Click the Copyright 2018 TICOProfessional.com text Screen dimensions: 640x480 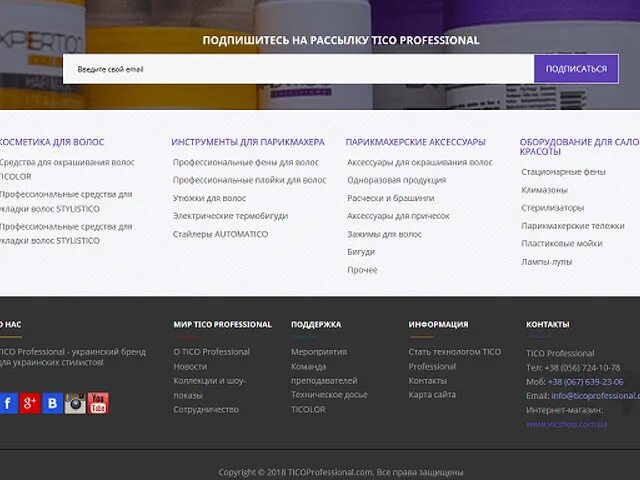[340, 472]
